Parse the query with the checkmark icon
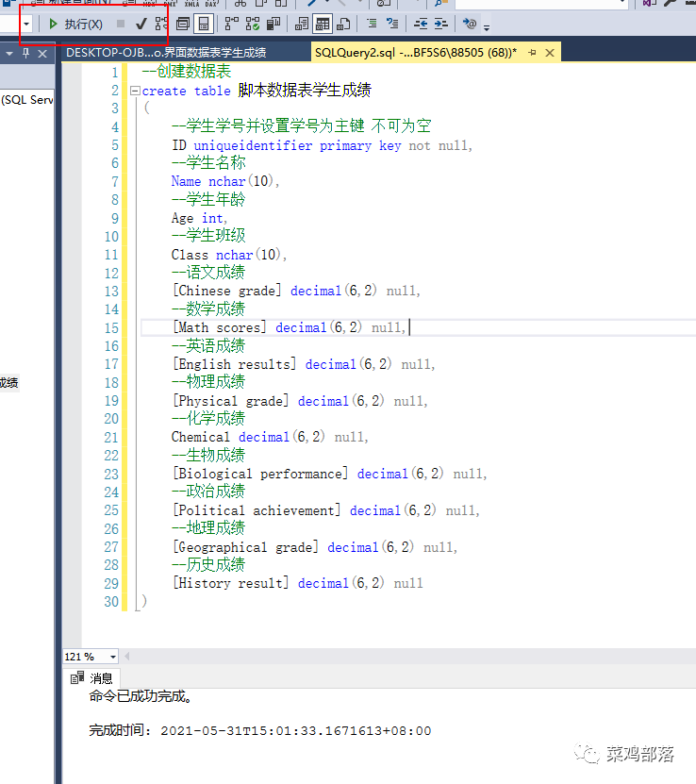696x784 pixels. 141,24
